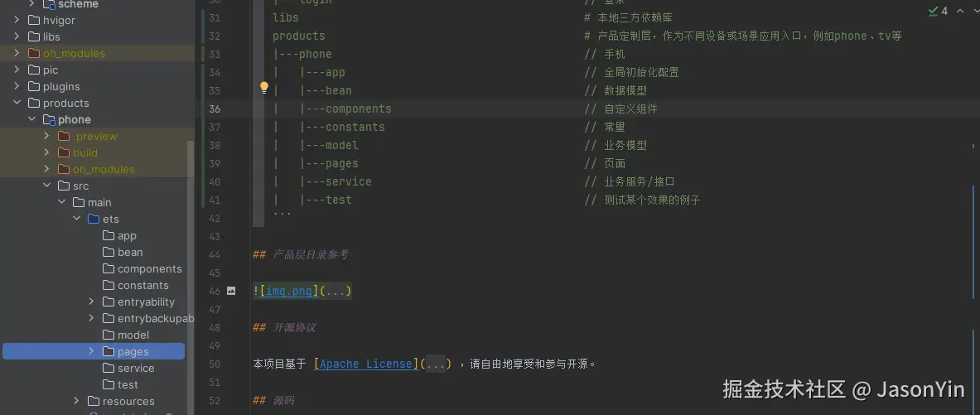
Task: Click the pic folder icon
Action: coord(34,70)
